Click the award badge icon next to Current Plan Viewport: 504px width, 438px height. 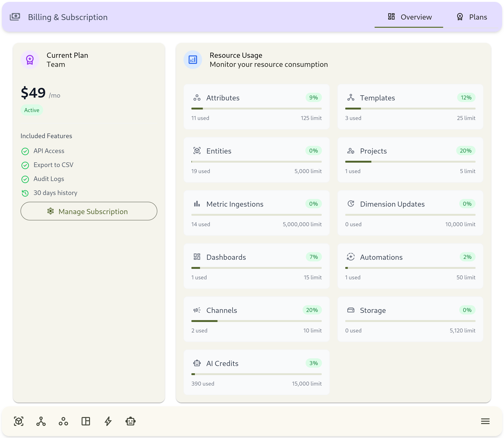[30, 59]
